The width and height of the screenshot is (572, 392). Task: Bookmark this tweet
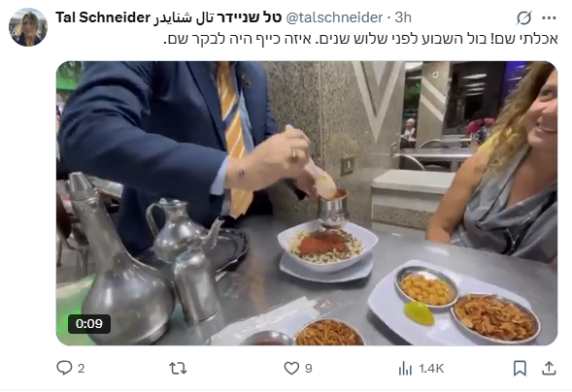click(x=520, y=369)
